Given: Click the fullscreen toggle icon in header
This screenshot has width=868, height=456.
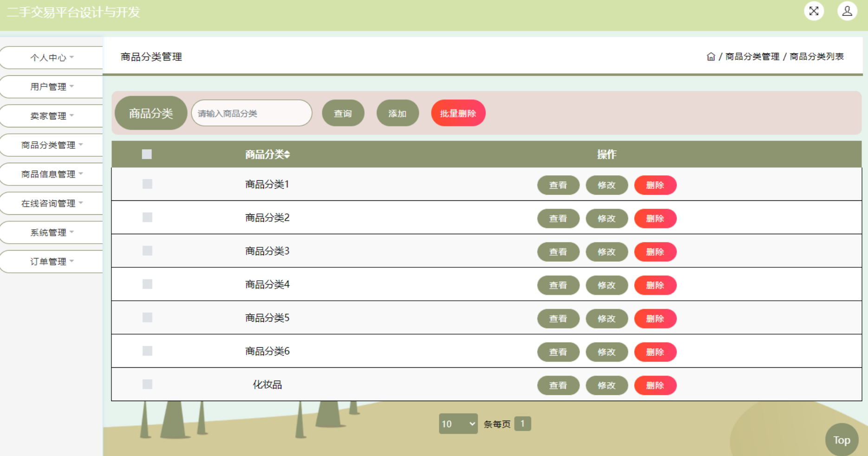Looking at the screenshot, I should pyautogui.click(x=814, y=11).
